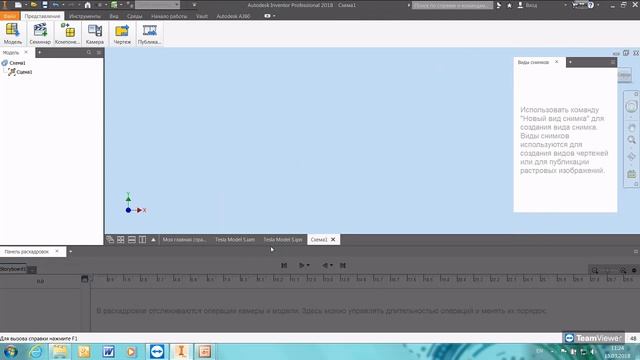Open the Файл menu tab
This screenshot has width=640, height=360.
point(10,16)
